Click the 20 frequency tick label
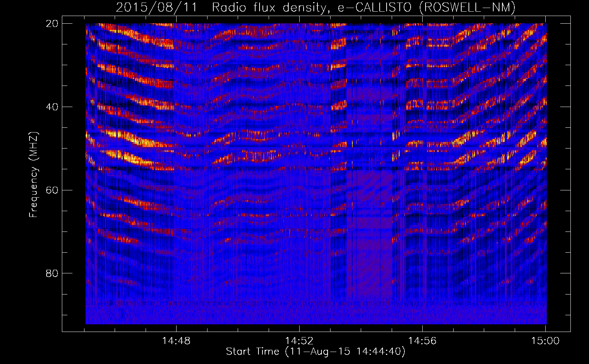The height and width of the screenshot is (364, 589). (52, 23)
